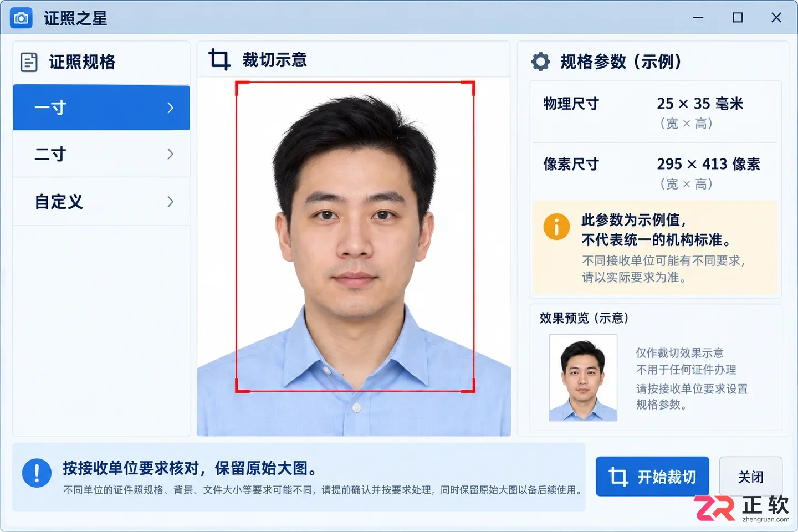Image resolution: width=798 pixels, height=532 pixels.
Task: Click the orange info icon in the notice
Action: coord(556,227)
